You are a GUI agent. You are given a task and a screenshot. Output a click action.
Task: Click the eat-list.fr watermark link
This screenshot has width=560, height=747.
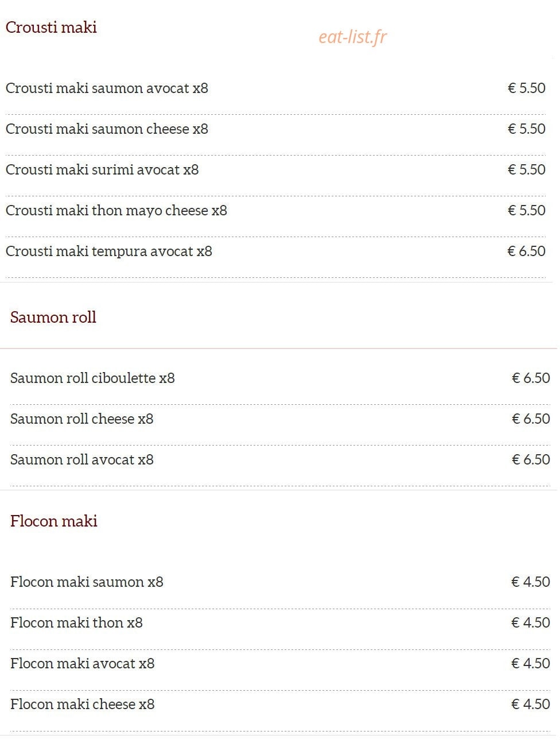click(x=353, y=37)
